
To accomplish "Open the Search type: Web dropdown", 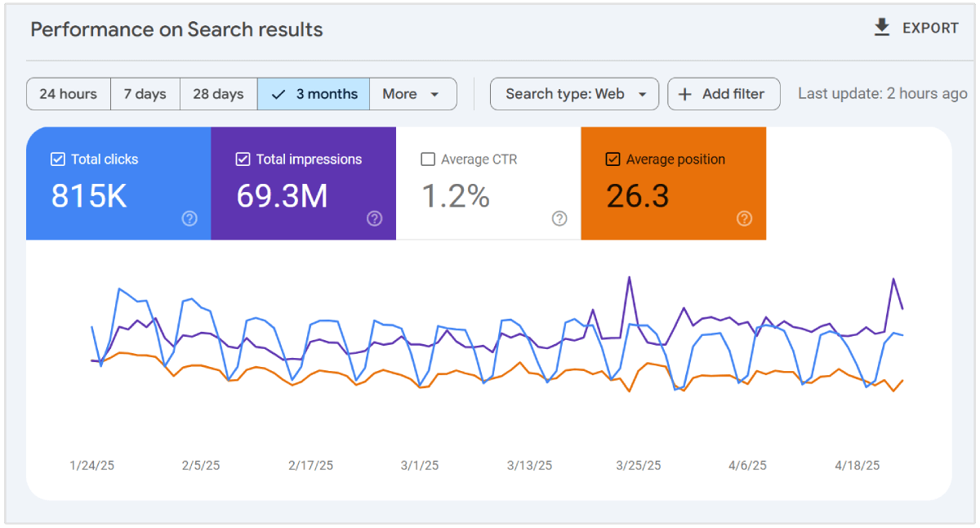I will [573, 94].
